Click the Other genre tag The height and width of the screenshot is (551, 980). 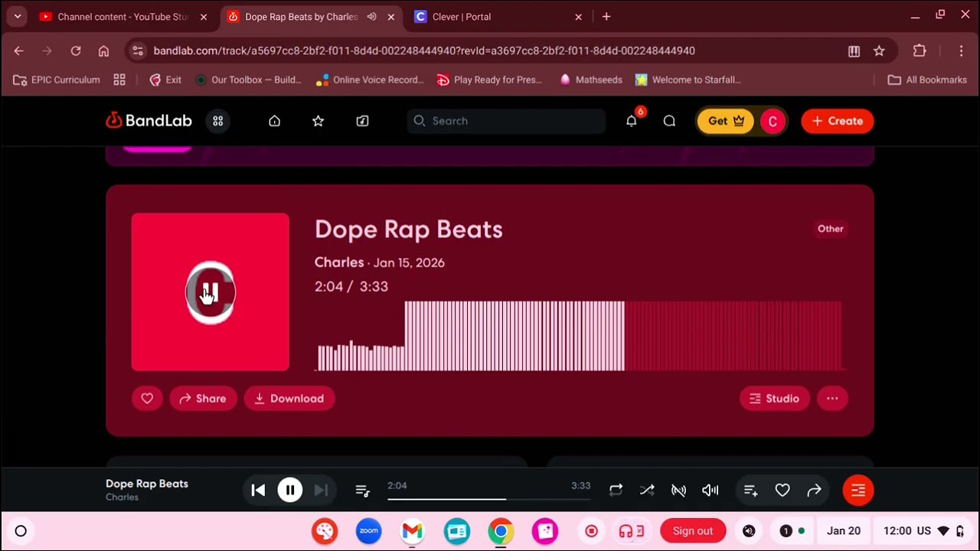pyautogui.click(x=830, y=229)
